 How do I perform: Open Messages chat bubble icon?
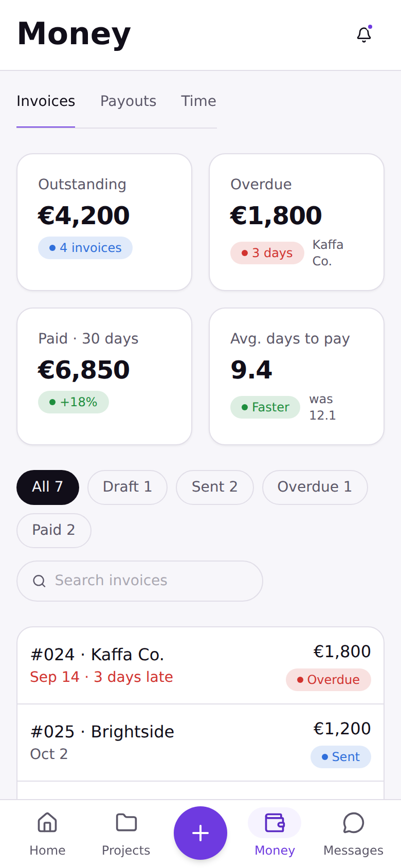coord(353,823)
